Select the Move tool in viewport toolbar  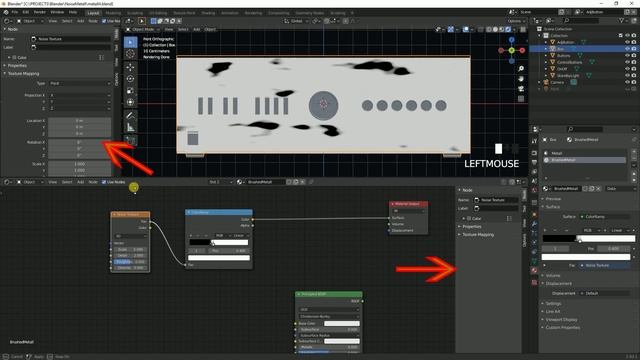tap(130, 67)
